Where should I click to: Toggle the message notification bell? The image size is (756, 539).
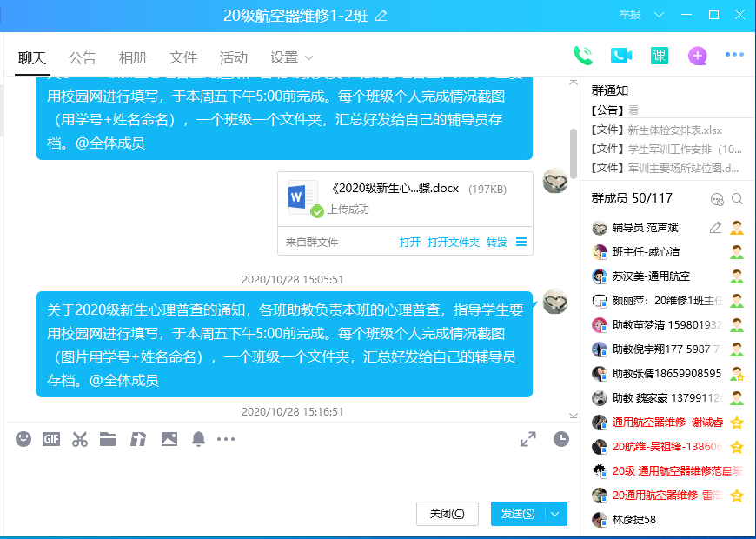198,439
